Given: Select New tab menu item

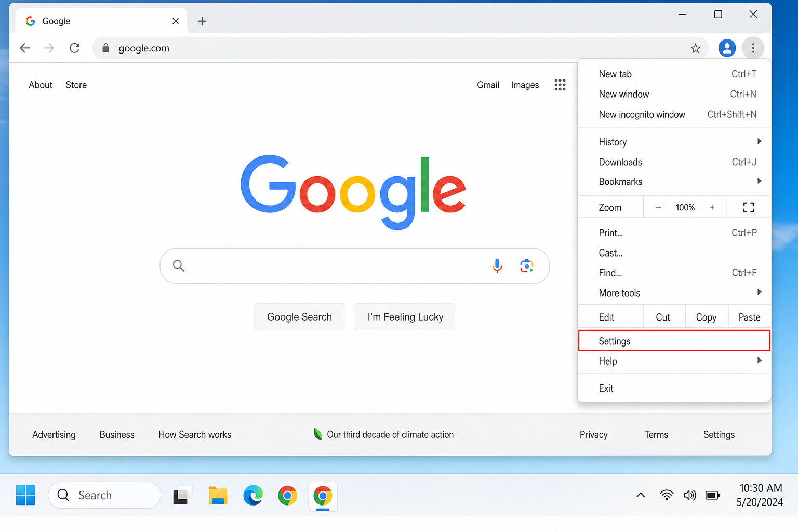Looking at the screenshot, I should tap(674, 74).
